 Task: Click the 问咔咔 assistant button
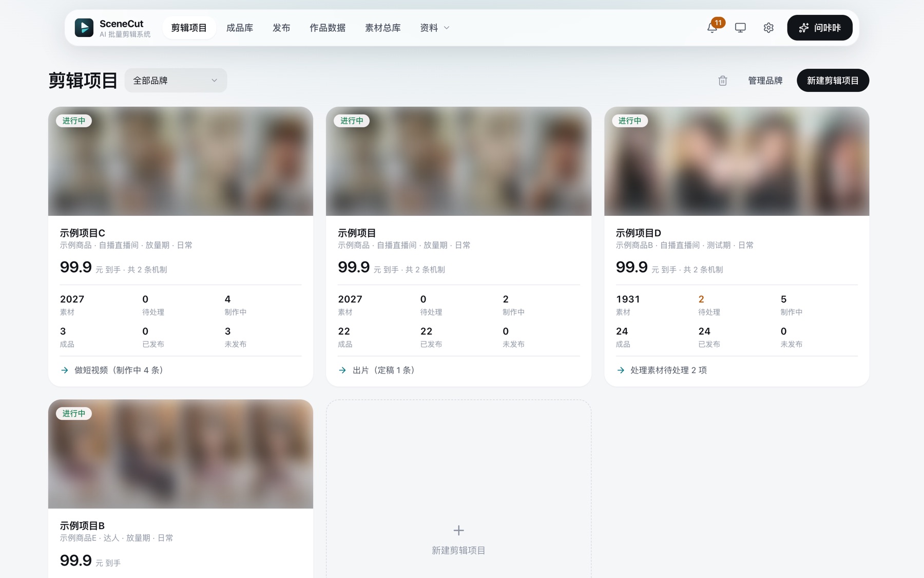pos(820,28)
